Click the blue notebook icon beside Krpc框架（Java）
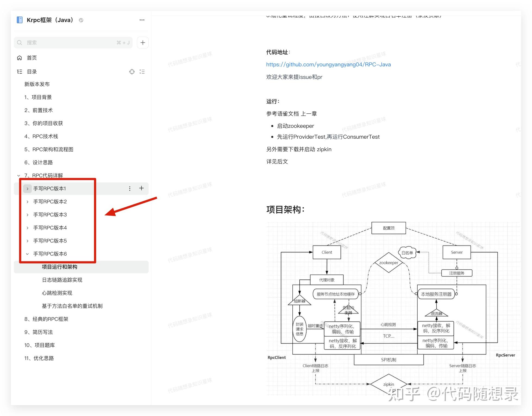The height and width of the screenshot is (416, 532). (x=19, y=20)
